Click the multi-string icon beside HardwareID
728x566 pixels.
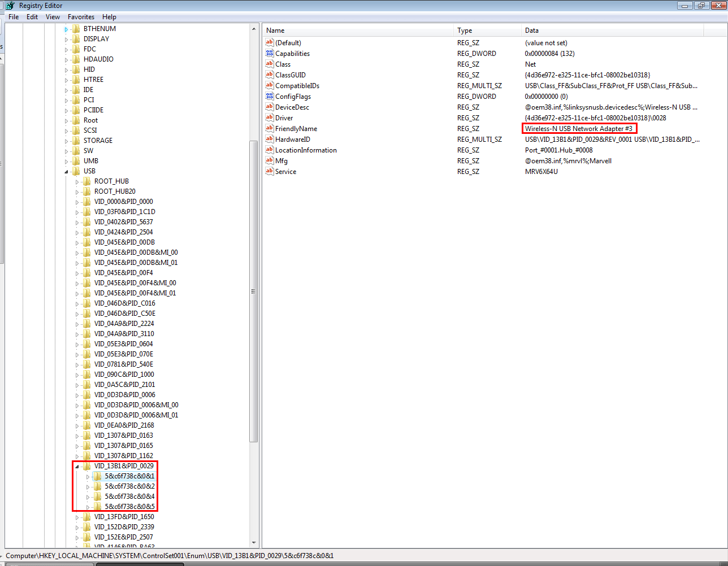point(269,139)
